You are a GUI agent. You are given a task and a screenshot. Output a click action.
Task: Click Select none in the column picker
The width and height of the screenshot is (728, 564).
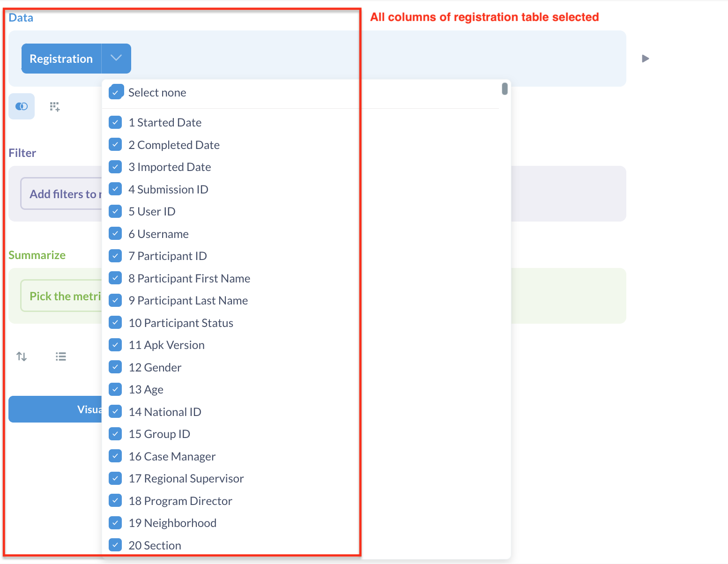pyautogui.click(x=157, y=92)
